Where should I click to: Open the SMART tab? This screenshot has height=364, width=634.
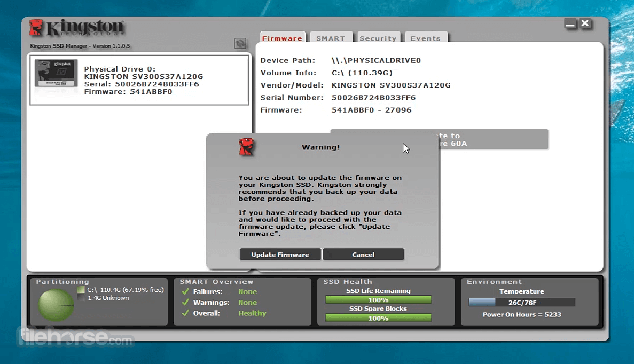click(x=331, y=38)
